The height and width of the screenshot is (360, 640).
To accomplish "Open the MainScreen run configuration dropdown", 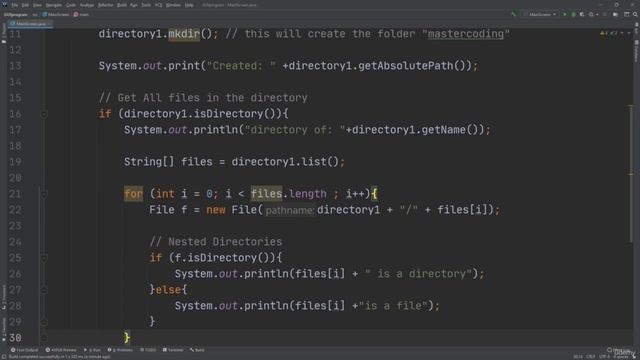I will pos(540,14).
